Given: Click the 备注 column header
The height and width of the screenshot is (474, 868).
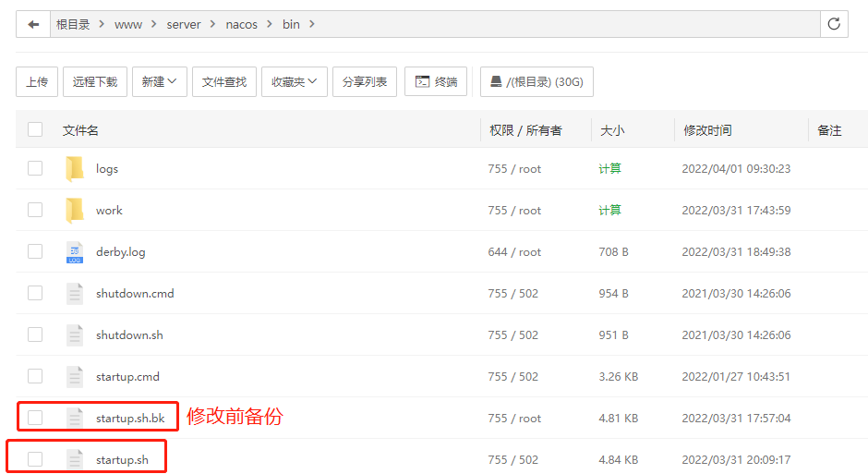Looking at the screenshot, I should [x=829, y=130].
